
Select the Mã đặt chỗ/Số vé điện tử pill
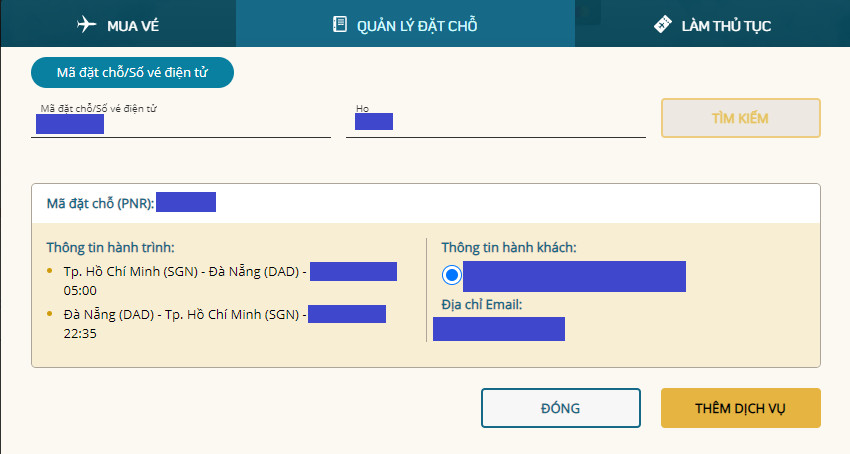tap(132, 73)
